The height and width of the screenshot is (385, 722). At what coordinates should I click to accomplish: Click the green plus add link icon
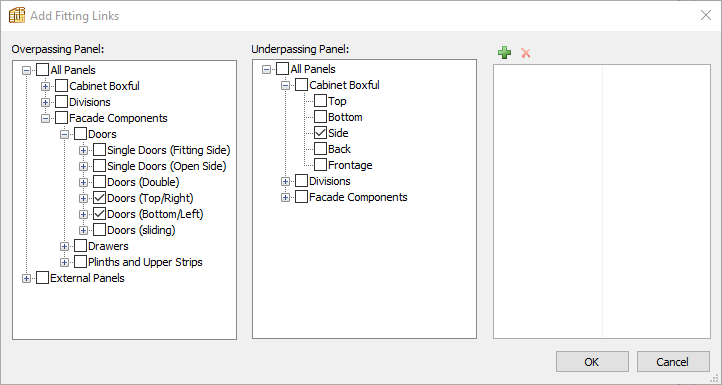tap(504, 53)
